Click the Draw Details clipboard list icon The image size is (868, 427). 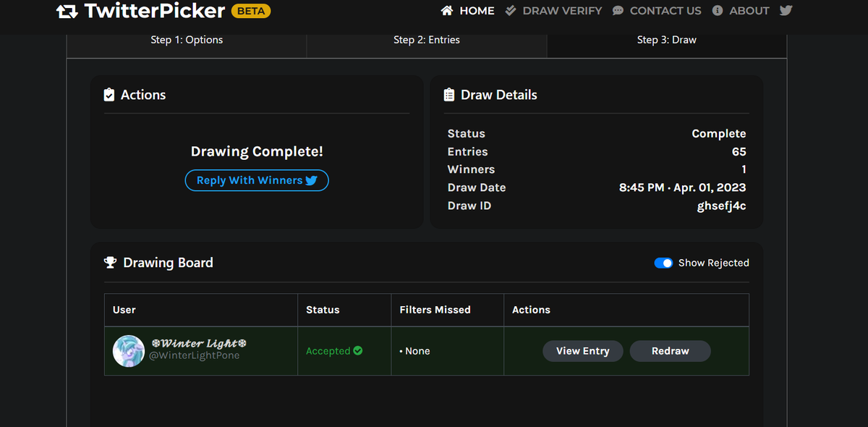pos(449,95)
